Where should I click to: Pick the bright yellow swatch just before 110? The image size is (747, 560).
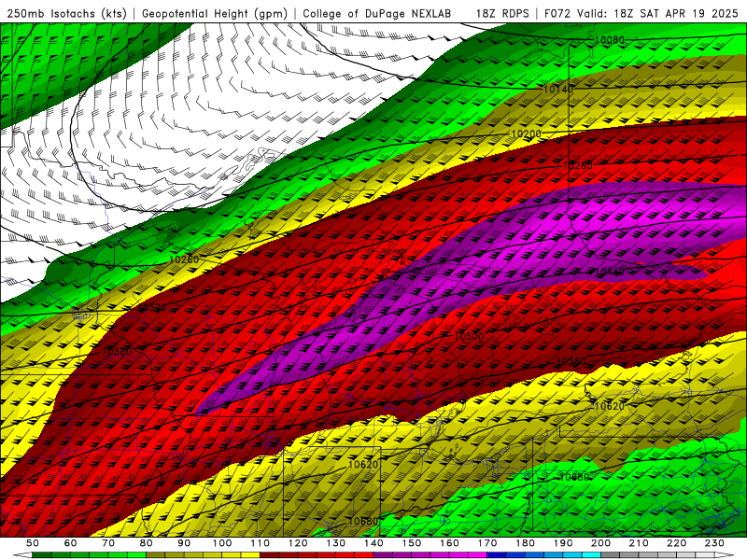[250, 555]
